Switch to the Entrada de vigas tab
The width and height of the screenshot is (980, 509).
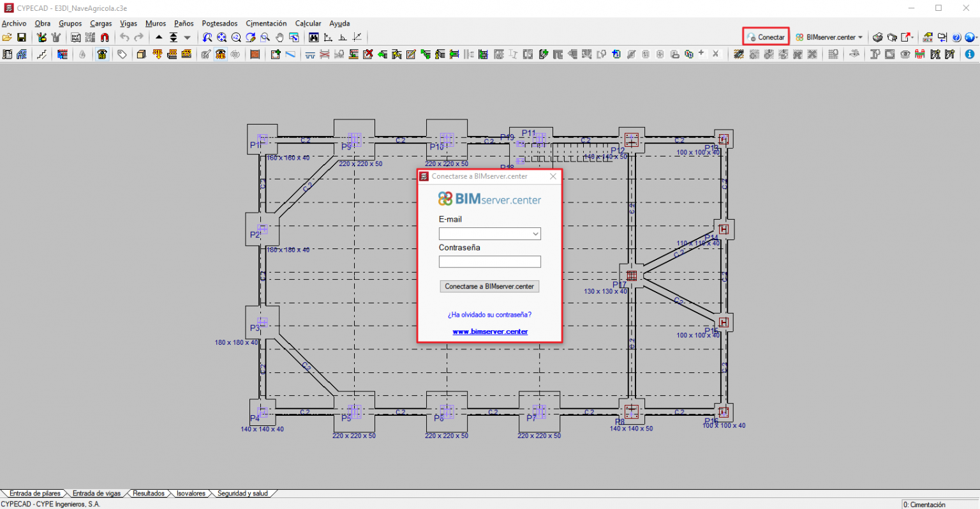click(96, 493)
